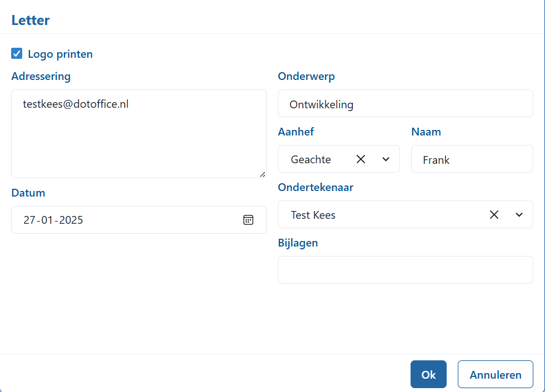Expand the Ondertekenaar dropdown chevron
Viewport: 545px width, 392px height.
(x=519, y=215)
